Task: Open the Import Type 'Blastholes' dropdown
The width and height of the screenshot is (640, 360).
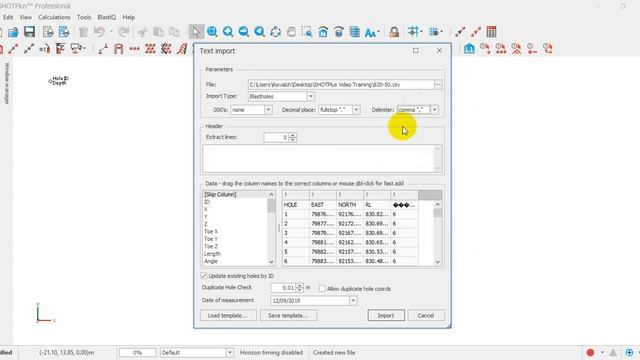Action: (311, 96)
